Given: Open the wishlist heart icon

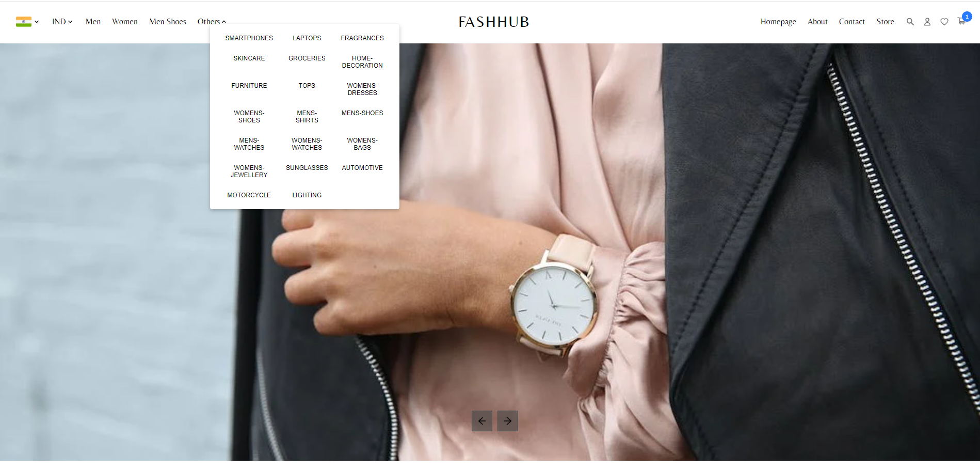Looking at the screenshot, I should click(944, 22).
